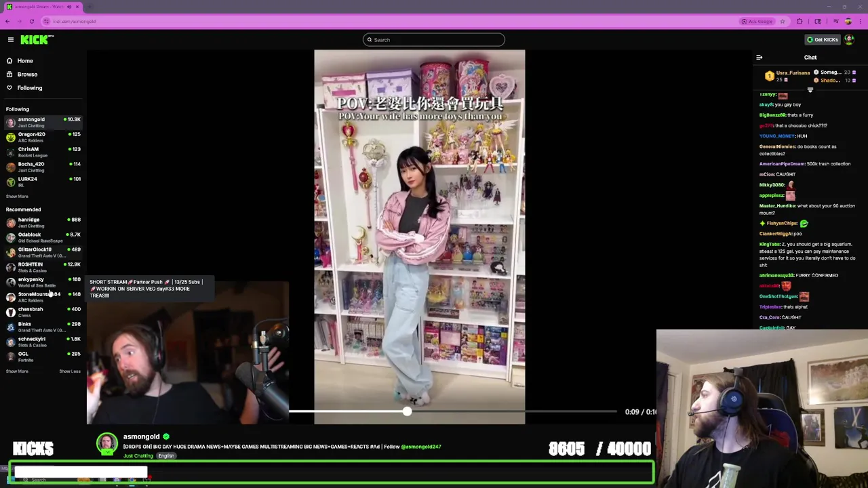Select the Chat header tab
868x488 pixels.
point(810,58)
